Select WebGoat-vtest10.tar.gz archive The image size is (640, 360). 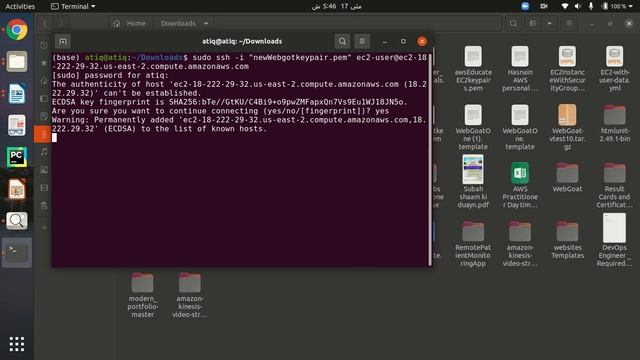tap(567, 127)
